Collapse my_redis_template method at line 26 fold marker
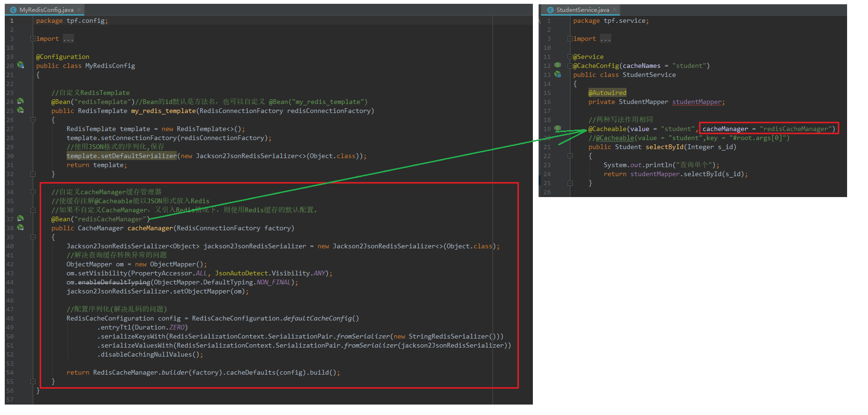This screenshot has width=868, height=415. click(x=33, y=120)
